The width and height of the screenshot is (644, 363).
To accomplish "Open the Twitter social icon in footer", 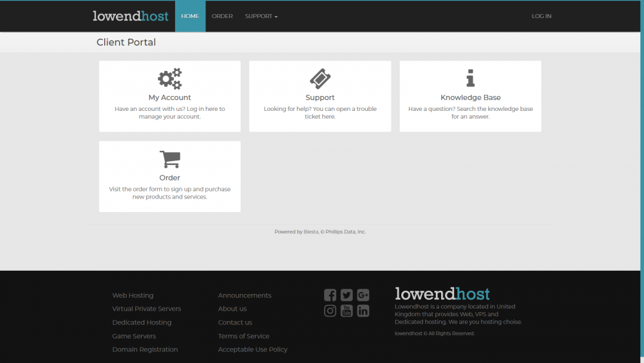I will pos(346,295).
